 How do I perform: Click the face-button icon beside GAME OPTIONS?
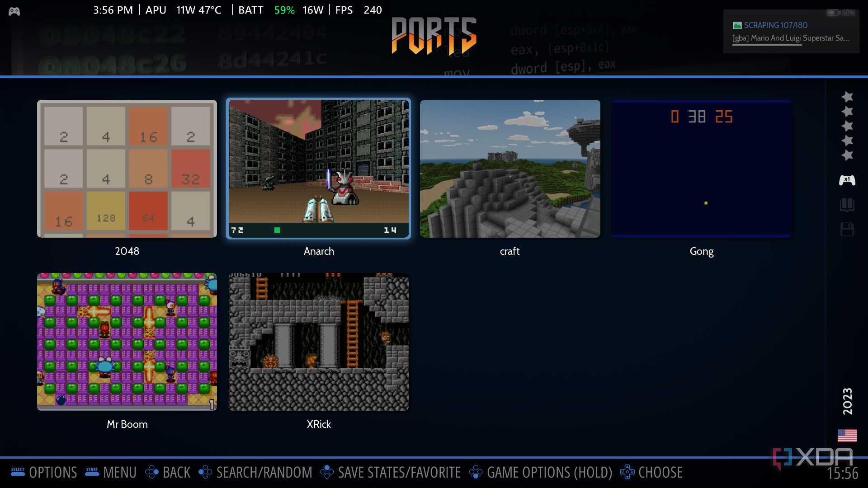click(x=476, y=472)
